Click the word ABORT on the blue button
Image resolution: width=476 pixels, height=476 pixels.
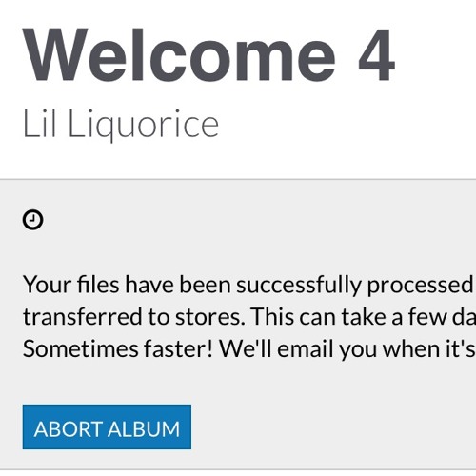click(x=69, y=429)
